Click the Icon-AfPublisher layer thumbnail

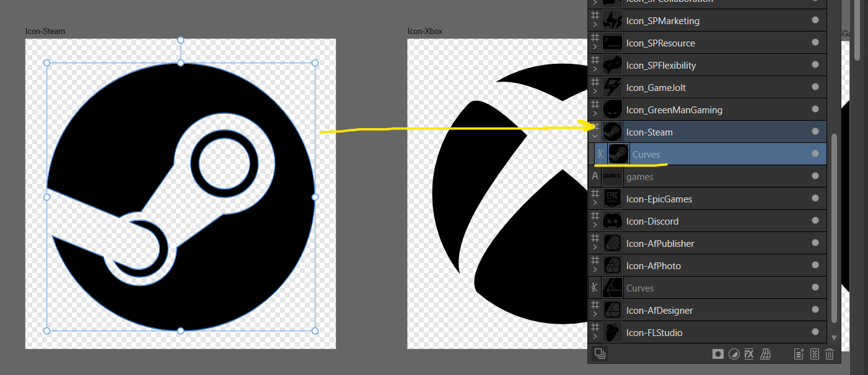point(612,243)
